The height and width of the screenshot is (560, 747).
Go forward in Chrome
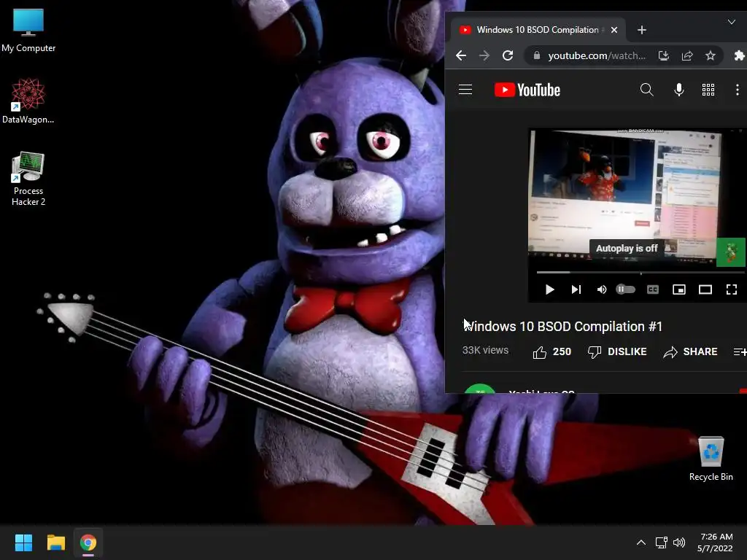coord(484,55)
